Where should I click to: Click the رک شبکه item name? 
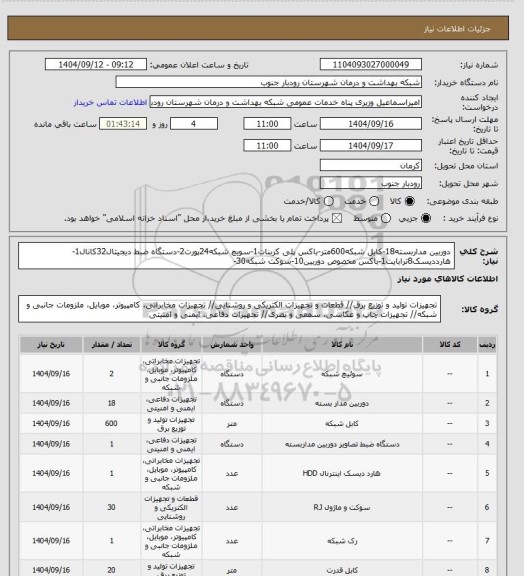tap(342, 541)
